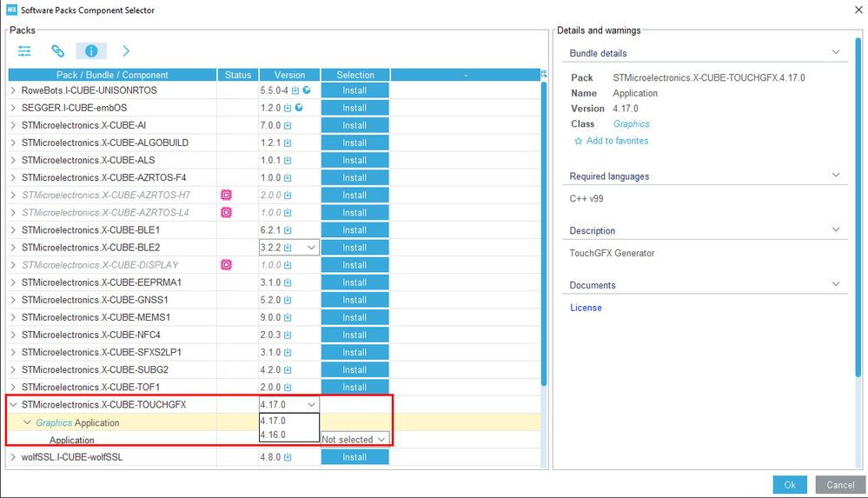
Task: Expand the STMicroelectronics.X-CUBE-AI pack row
Action: pos(13,125)
